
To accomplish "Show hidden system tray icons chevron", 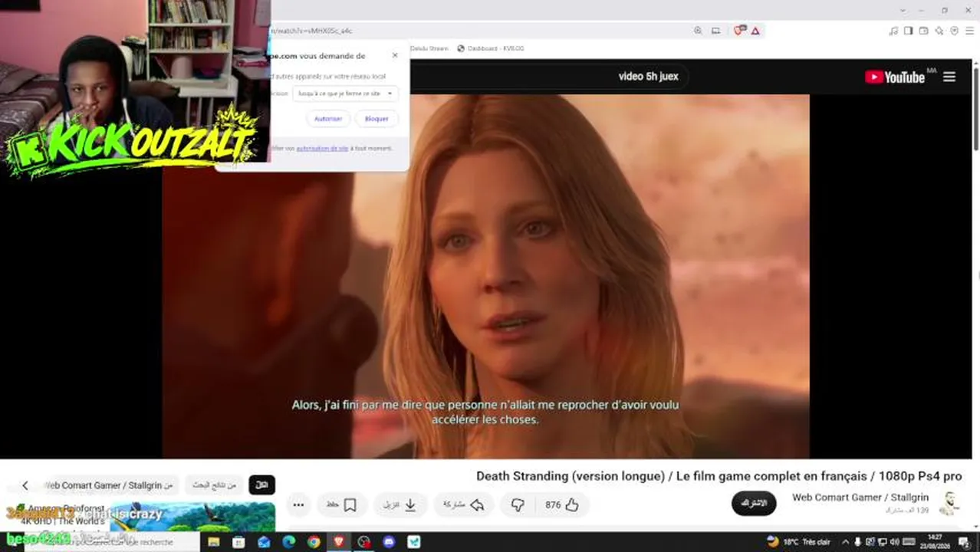I will pyautogui.click(x=845, y=542).
